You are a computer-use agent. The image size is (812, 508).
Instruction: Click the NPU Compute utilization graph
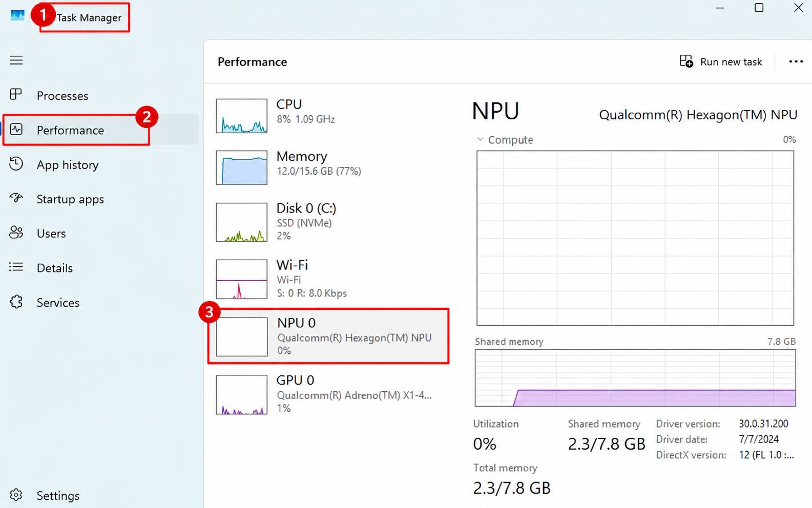[635, 238]
